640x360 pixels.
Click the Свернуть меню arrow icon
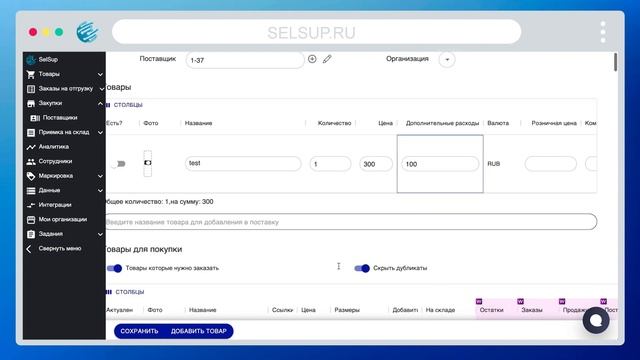tap(29, 249)
